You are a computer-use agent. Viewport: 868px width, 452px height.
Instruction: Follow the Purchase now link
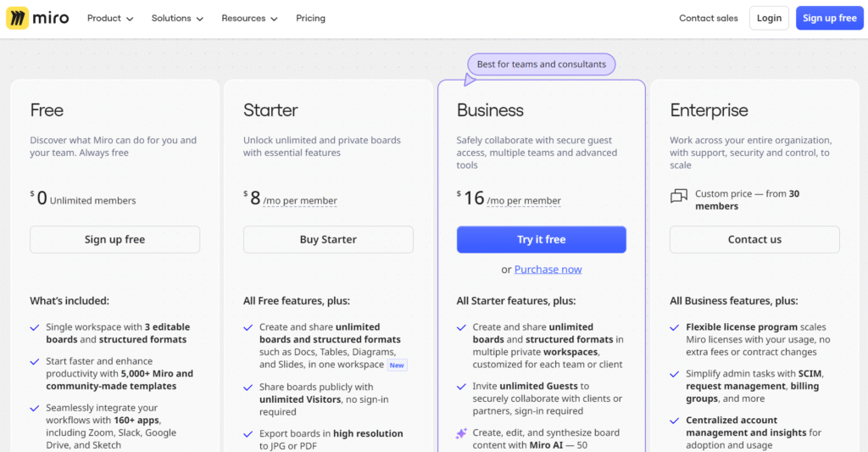click(548, 270)
